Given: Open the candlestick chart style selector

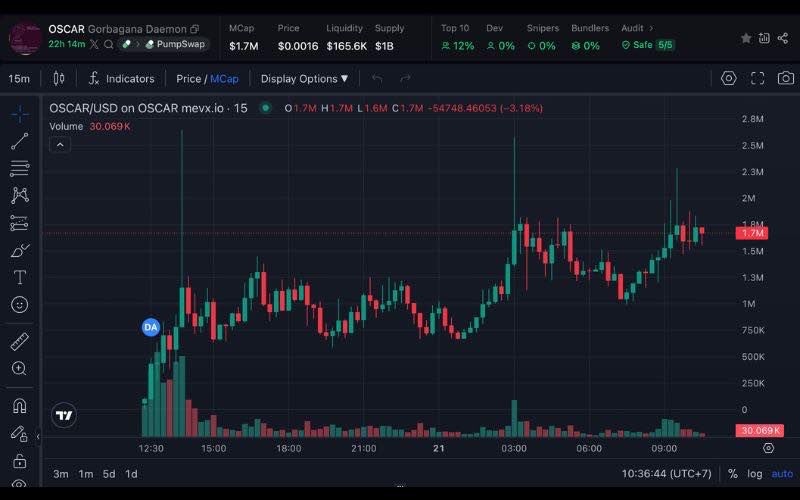Looking at the screenshot, I should [x=59, y=79].
